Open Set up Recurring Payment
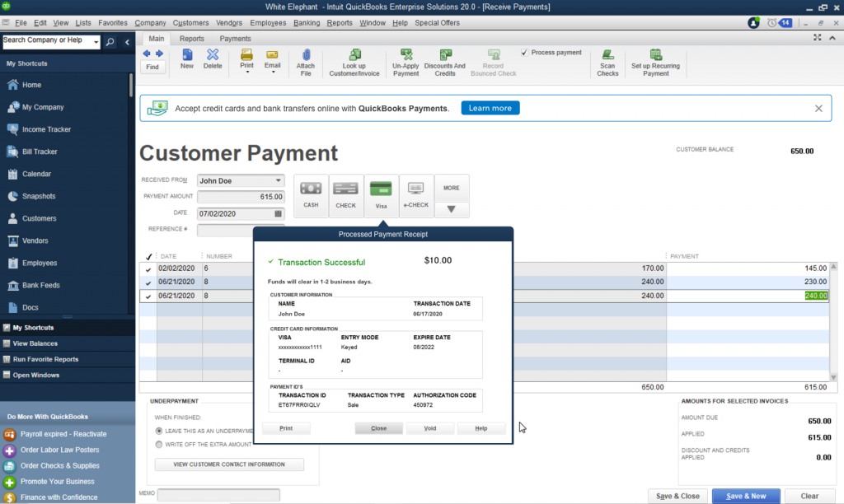The height and width of the screenshot is (504, 844). pos(655,63)
